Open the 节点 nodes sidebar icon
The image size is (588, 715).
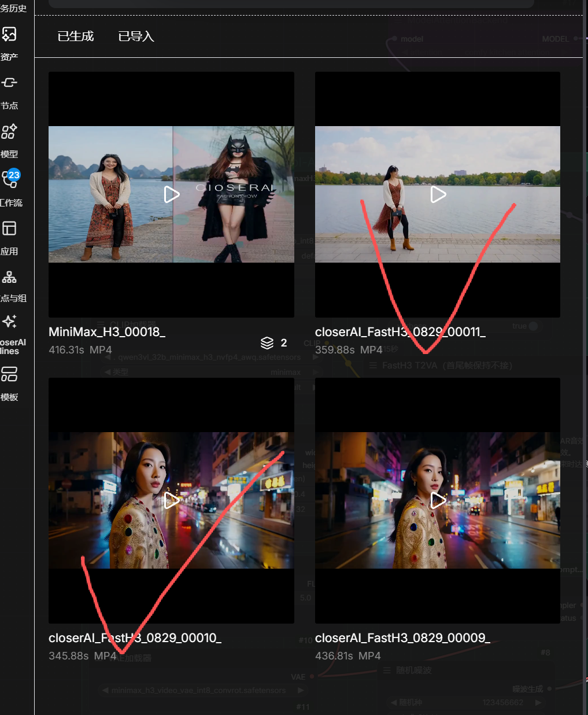point(9,83)
